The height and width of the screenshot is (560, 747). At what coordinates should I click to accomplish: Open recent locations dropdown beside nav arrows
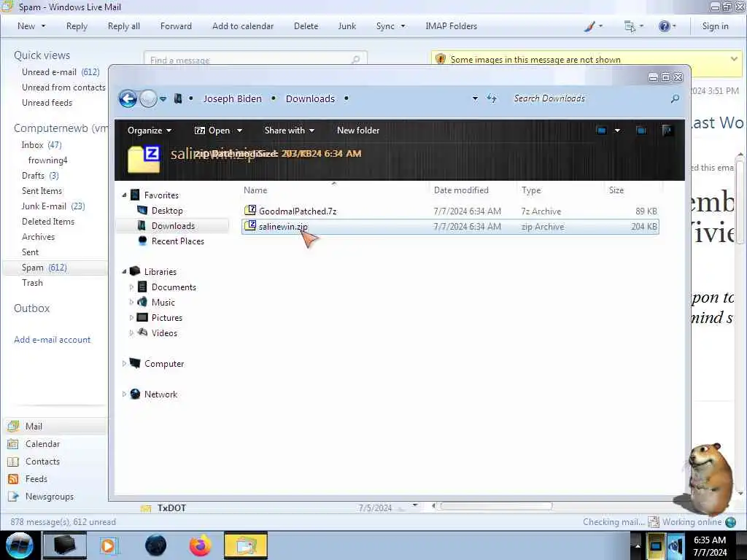click(163, 99)
